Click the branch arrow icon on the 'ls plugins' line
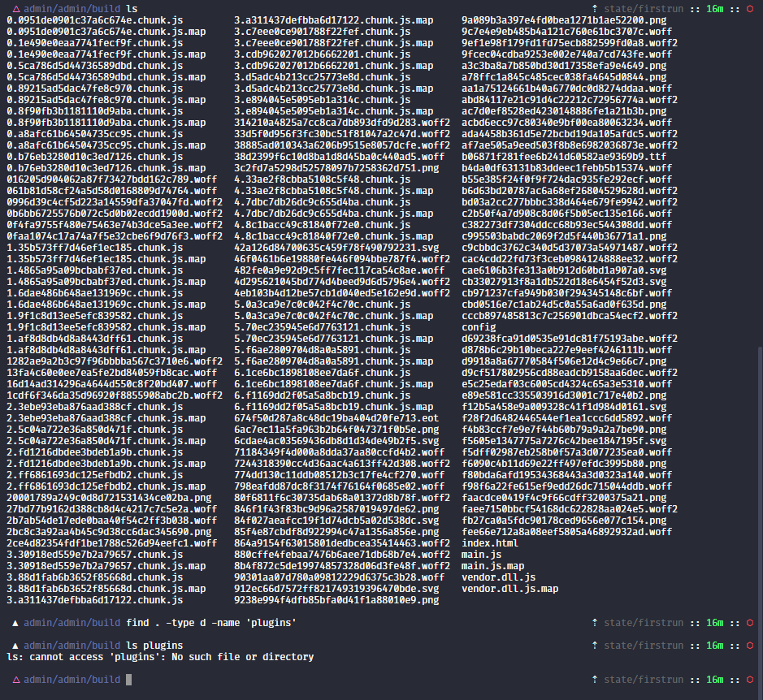 (595, 646)
